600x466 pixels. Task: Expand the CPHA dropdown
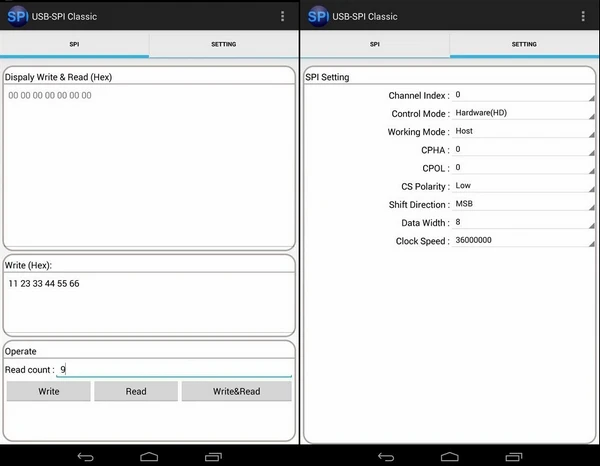523,149
